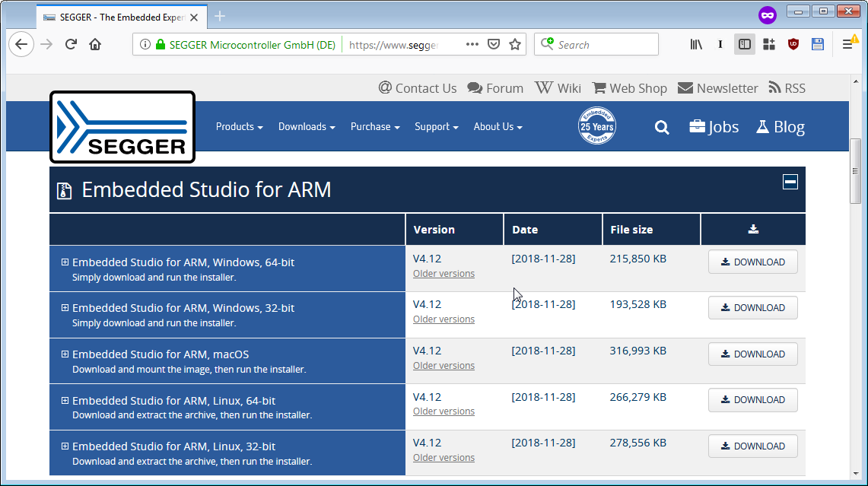Click the vertical scrollbar thumb

pyautogui.click(x=855, y=171)
